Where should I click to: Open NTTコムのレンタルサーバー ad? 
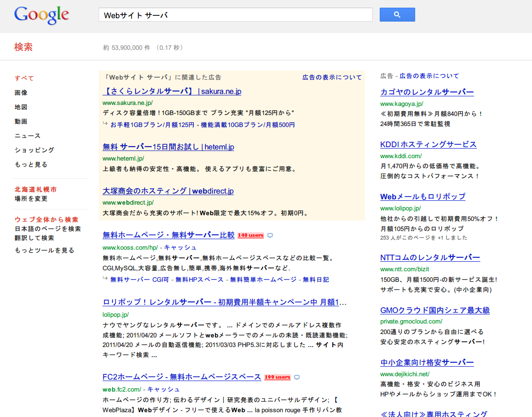click(430, 257)
